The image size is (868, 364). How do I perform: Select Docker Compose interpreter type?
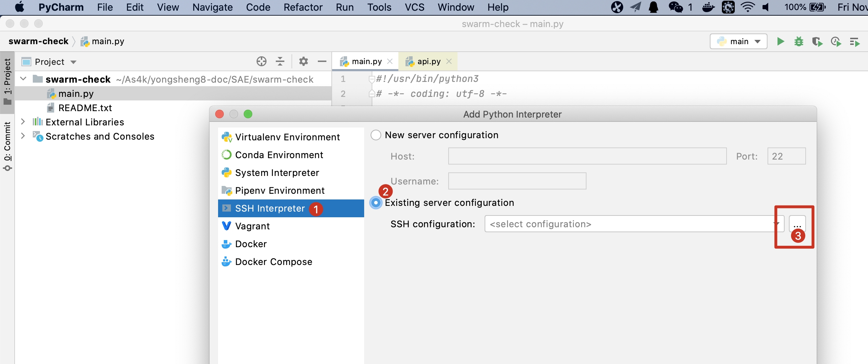click(291, 262)
